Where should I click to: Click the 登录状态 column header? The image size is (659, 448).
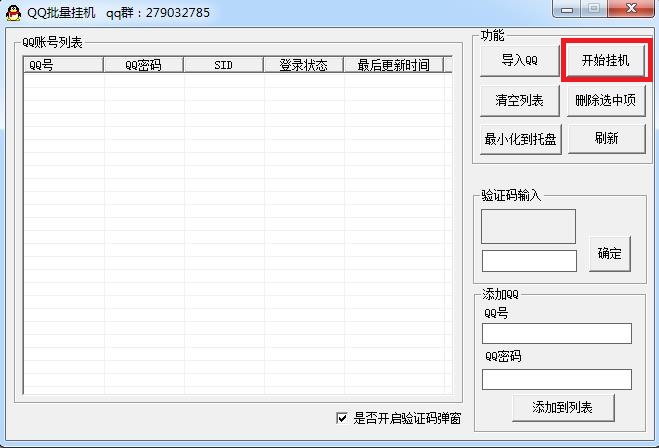(x=303, y=65)
